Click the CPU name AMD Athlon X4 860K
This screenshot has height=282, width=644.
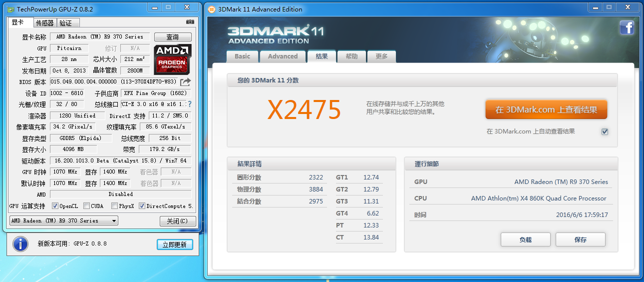(539, 198)
